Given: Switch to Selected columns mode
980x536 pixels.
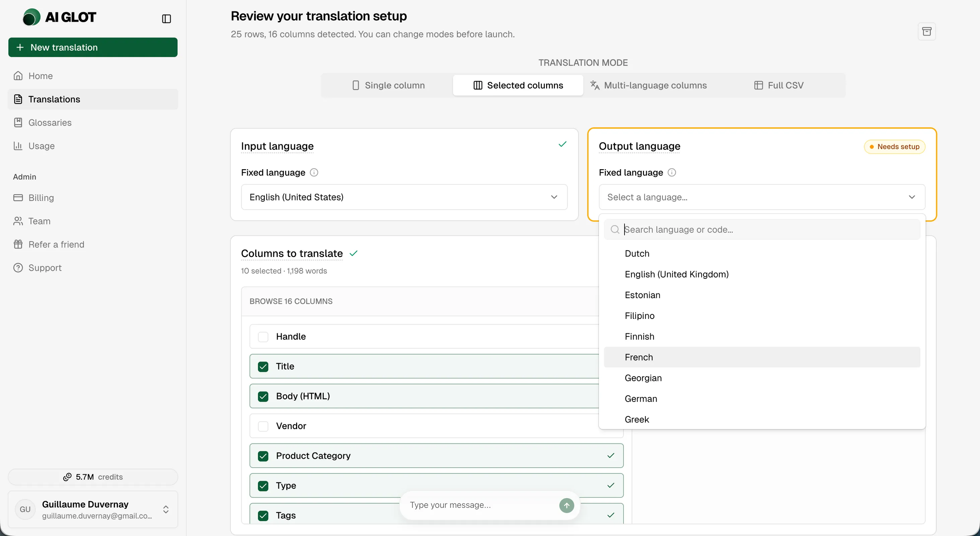Looking at the screenshot, I should pos(518,85).
